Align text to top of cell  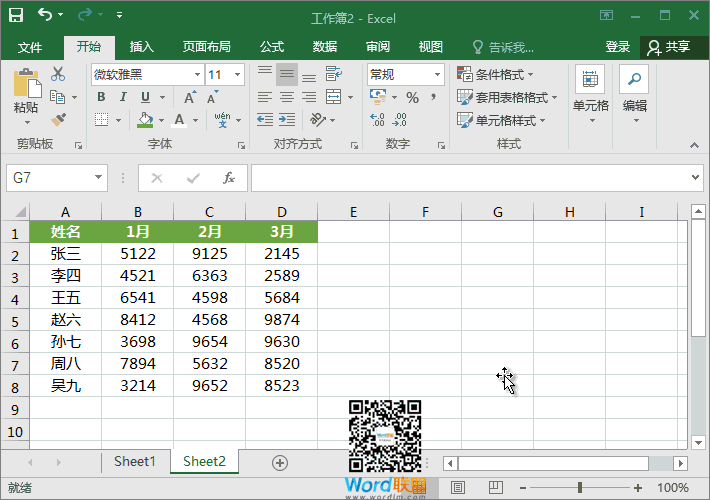[265, 73]
